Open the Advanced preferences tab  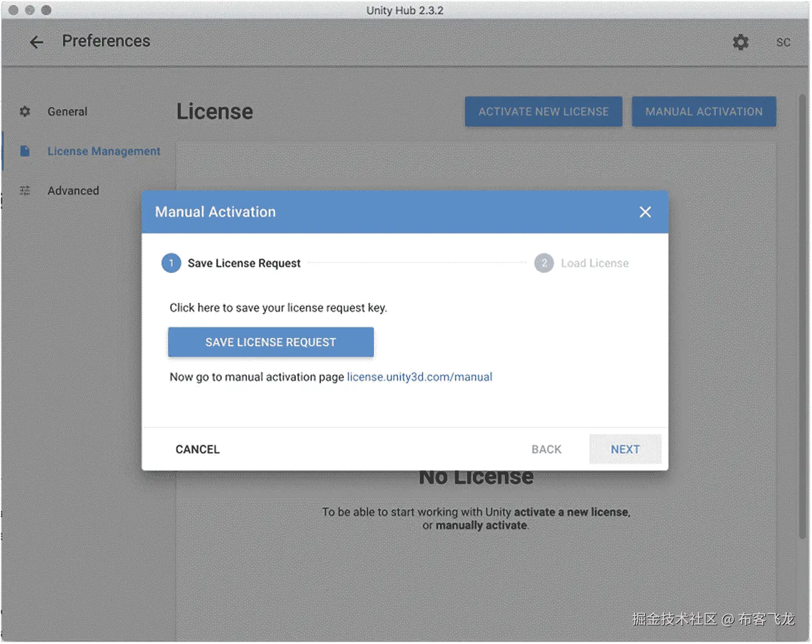[x=74, y=190]
